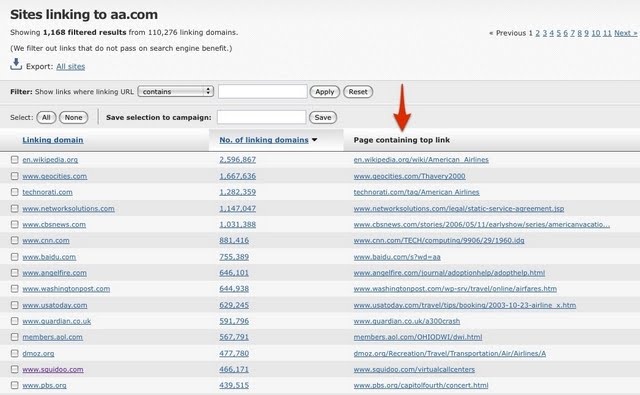640x395 pixels.
Task: Click the 2,596,867 linking domains count
Action: [238, 160]
